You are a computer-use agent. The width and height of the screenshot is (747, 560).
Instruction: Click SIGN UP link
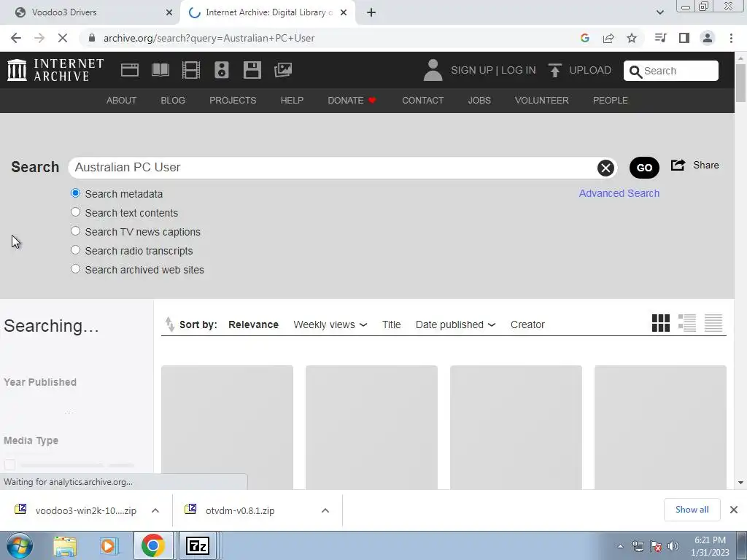click(471, 70)
